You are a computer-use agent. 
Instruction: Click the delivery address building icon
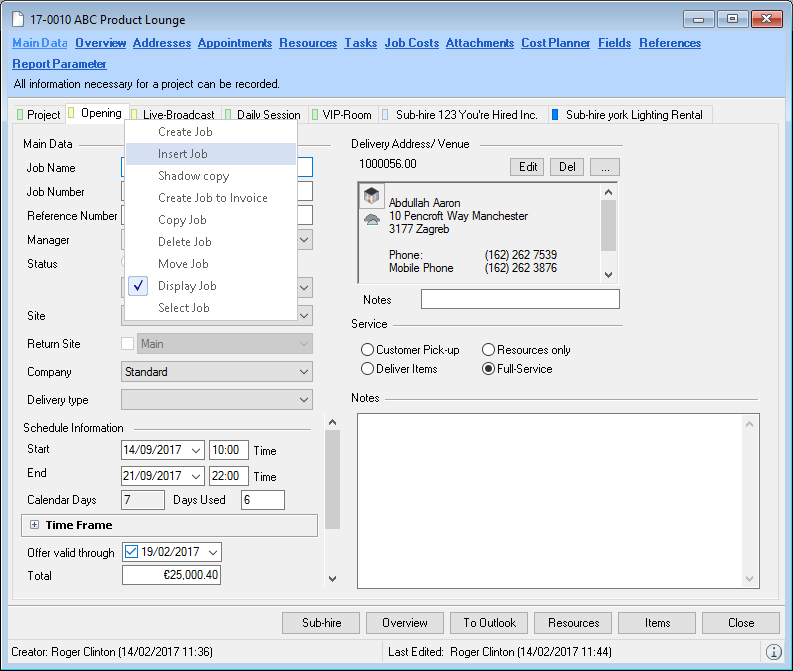pyautogui.click(x=371, y=196)
